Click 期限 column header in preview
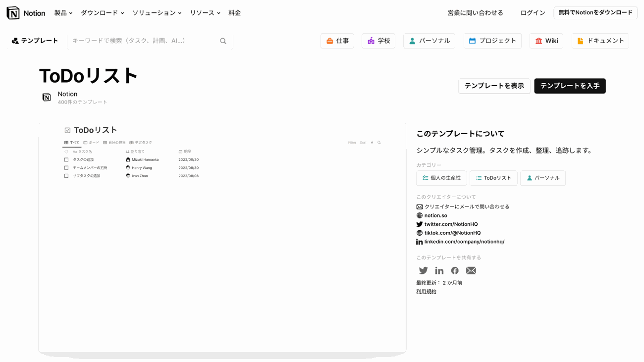 point(185,152)
